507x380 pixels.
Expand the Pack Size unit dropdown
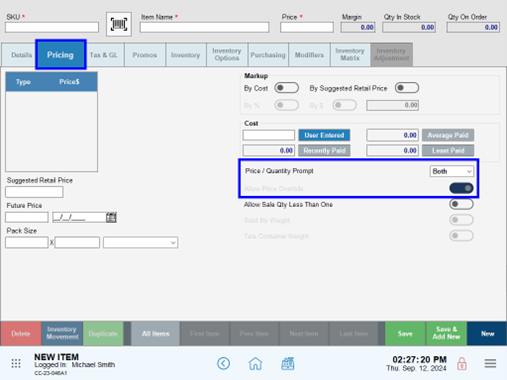[140, 243]
